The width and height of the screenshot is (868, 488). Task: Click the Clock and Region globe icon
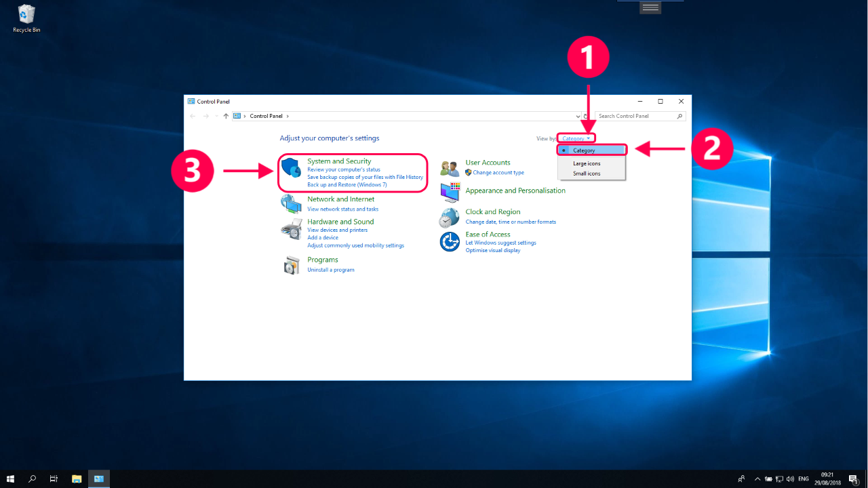coord(450,218)
